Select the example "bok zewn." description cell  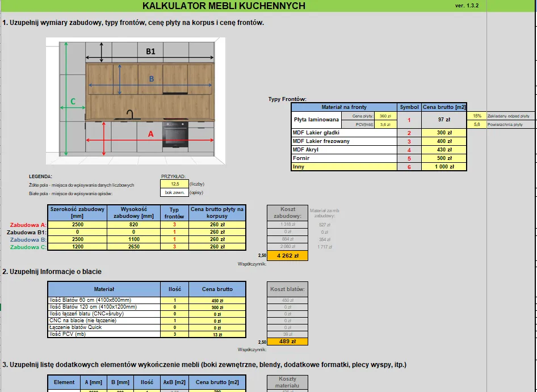point(175,192)
